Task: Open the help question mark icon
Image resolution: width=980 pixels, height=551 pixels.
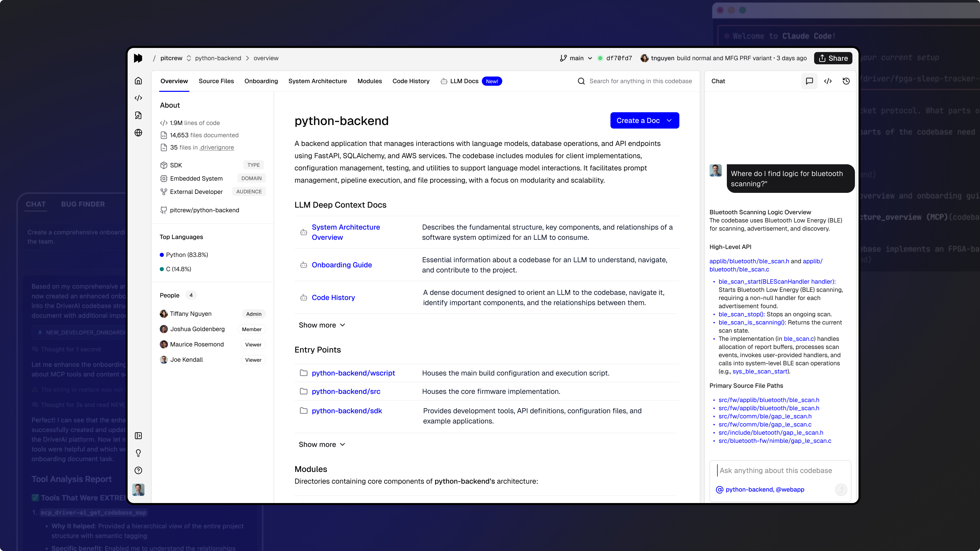Action: [x=139, y=470]
